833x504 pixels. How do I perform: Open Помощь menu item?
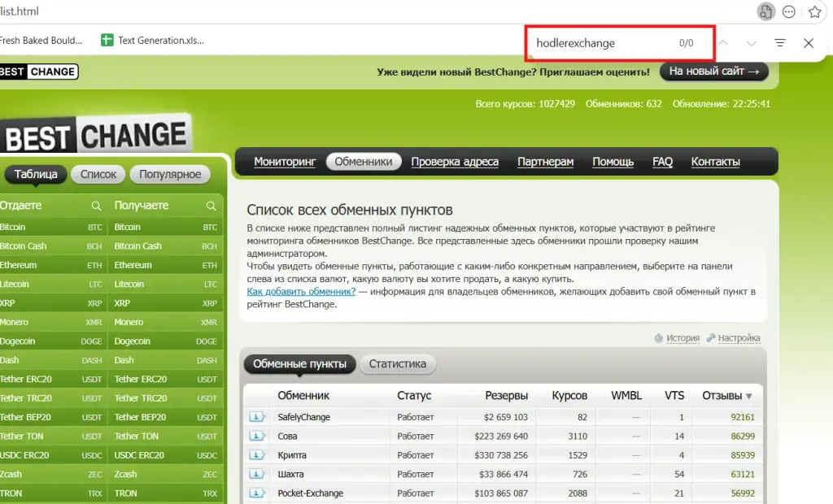613,162
